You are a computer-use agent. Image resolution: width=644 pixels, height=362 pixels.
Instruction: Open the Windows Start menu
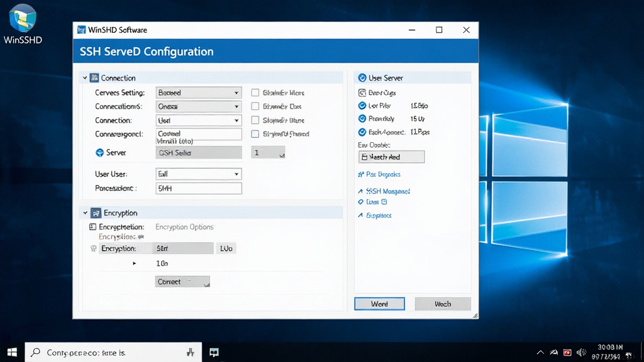(x=12, y=352)
